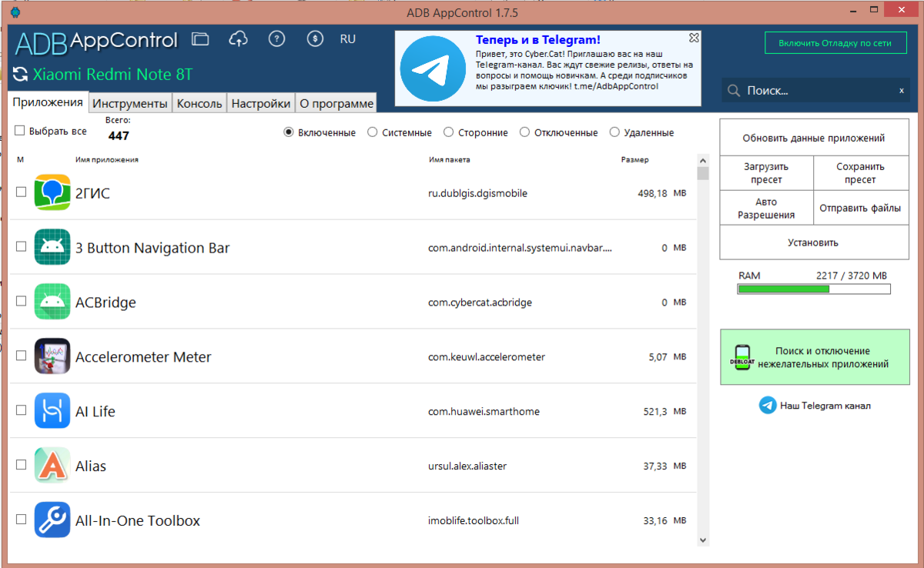
Task: Click the Авто Разрешения button
Action: click(766, 208)
